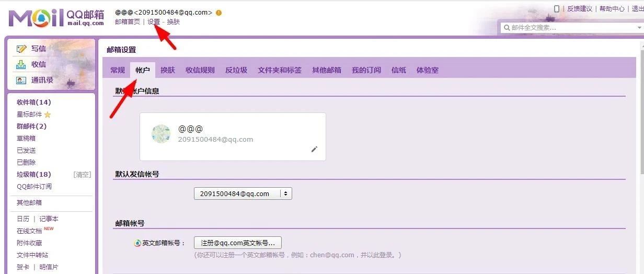The width and height of the screenshot is (644, 274).
Task: Click the mobile phone icon at top right
Action: pyautogui.click(x=557, y=8)
